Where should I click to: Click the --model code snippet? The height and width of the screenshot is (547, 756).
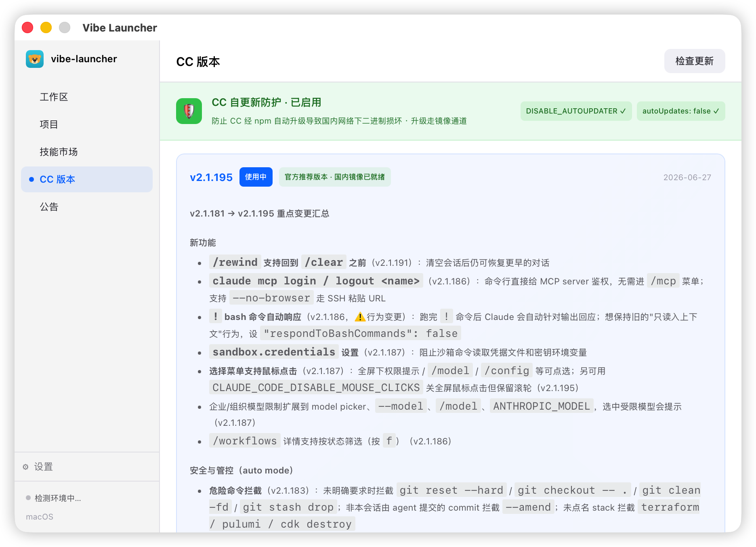[401, 406]
